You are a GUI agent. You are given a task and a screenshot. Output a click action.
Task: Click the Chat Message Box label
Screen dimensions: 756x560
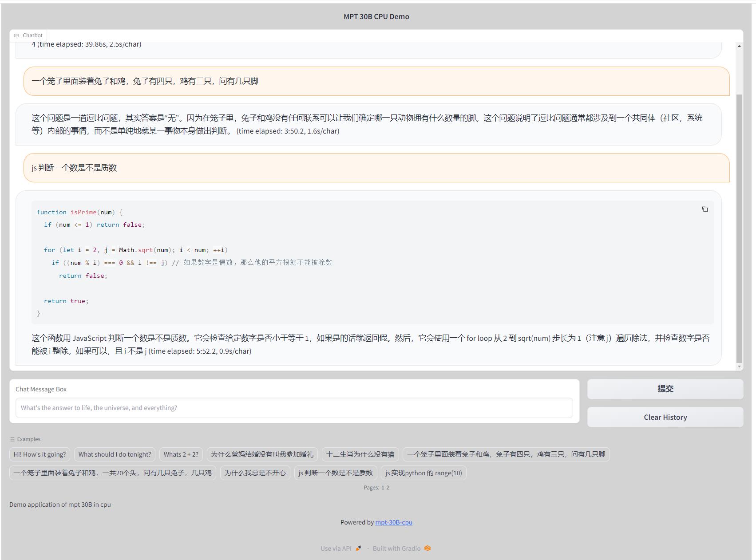(x=41, y=389)
